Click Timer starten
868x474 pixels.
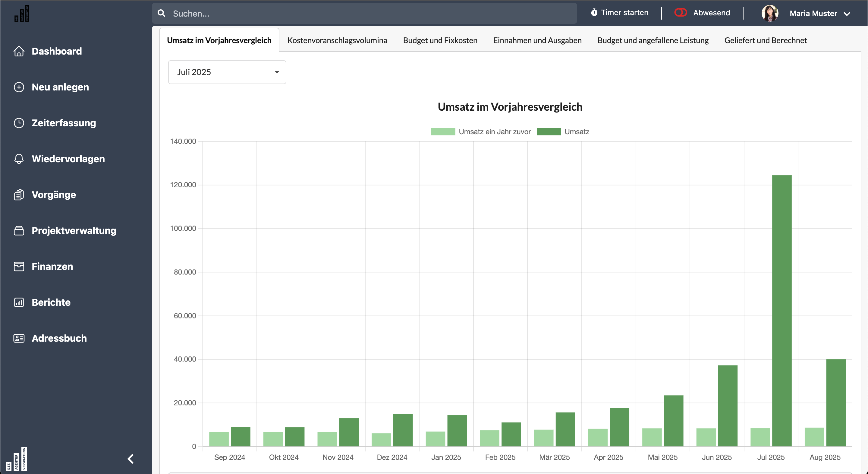pyautogui.click(x=619, y=13)
